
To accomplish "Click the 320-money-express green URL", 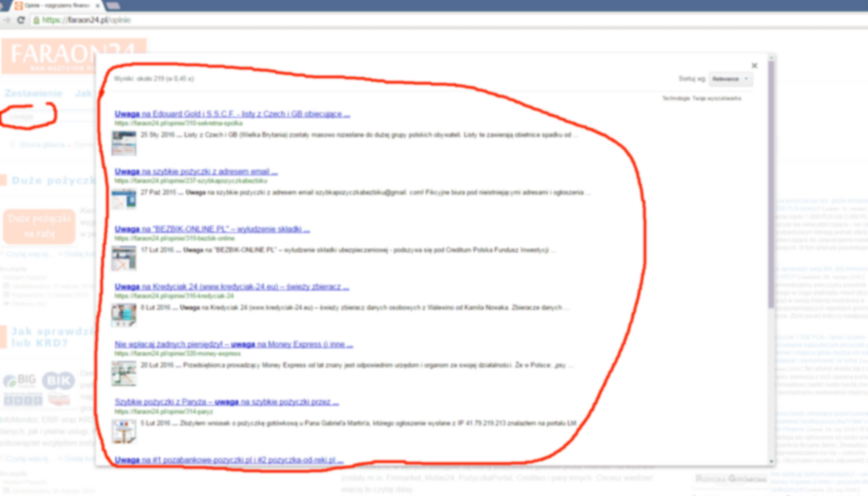I will pos(178,354).
